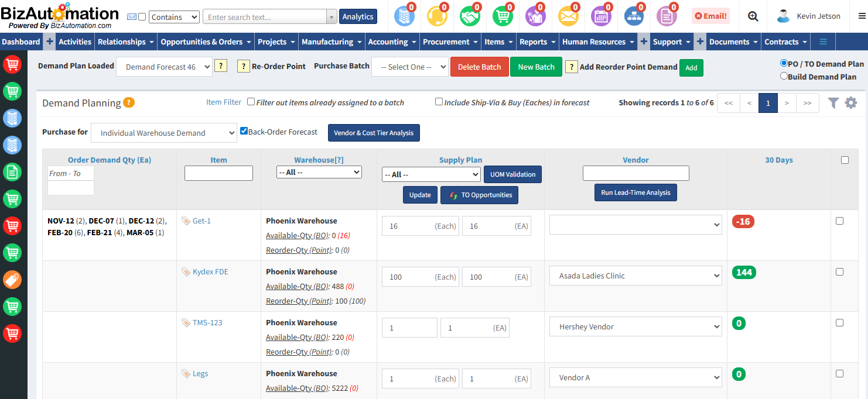Image resolution: width=868 pixels, height=399 pixels.
Task: Open the purple people icon in header
Action: pos(535,16)
